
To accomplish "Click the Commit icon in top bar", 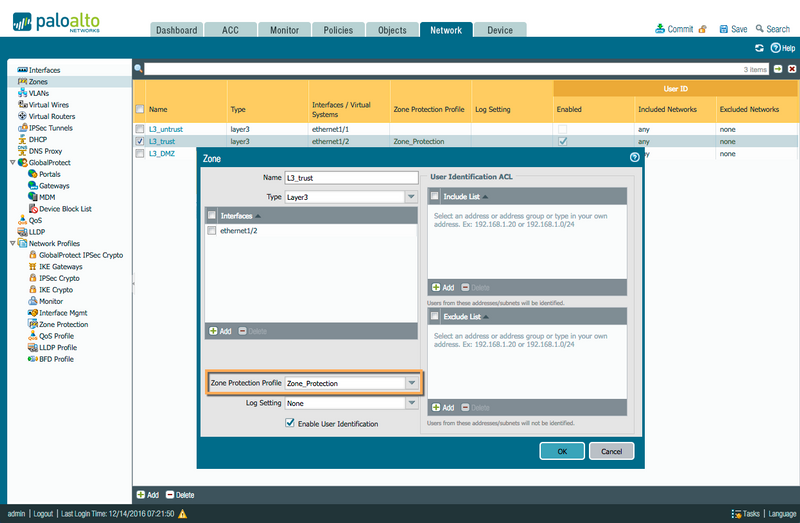I will pos(660,29).
